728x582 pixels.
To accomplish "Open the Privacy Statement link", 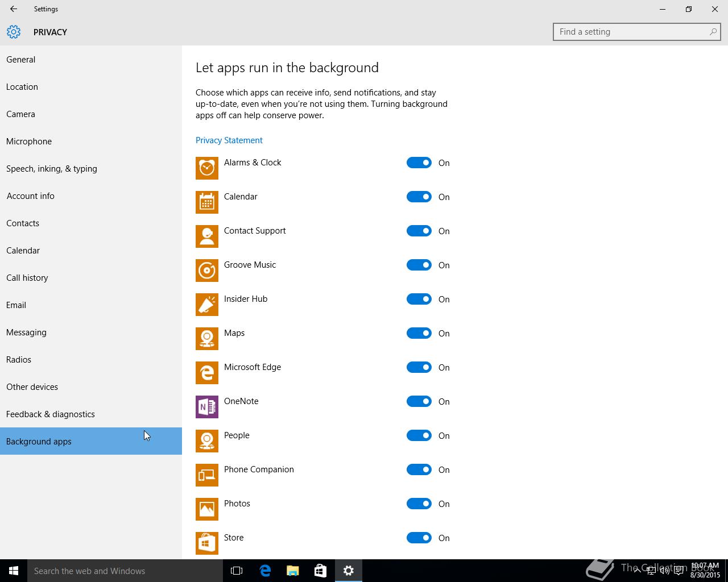I will point(229,140).
